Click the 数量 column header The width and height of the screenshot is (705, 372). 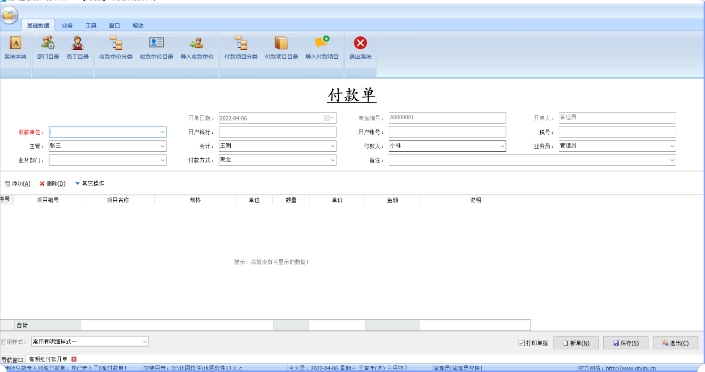(291, 200)
